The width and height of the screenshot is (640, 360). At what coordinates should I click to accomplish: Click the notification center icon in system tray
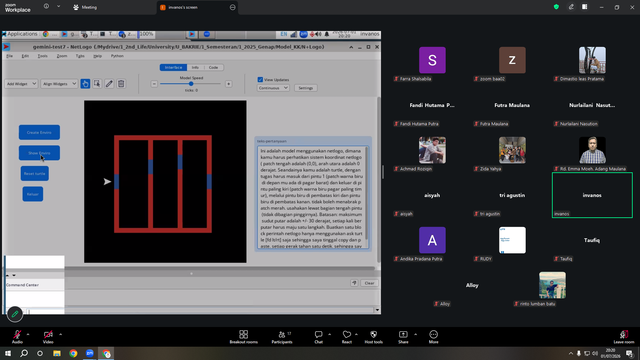pos(630,353)
